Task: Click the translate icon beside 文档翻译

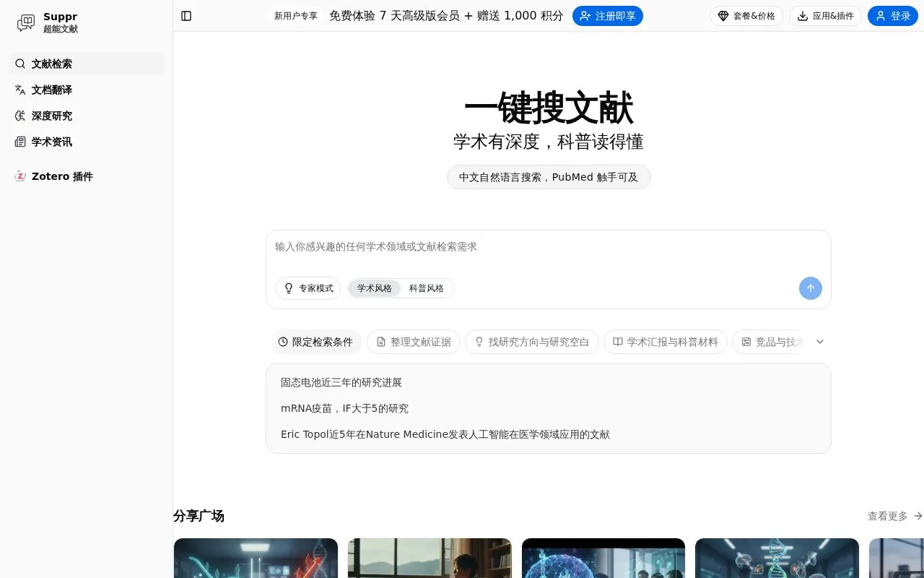Action: point(20,90)
